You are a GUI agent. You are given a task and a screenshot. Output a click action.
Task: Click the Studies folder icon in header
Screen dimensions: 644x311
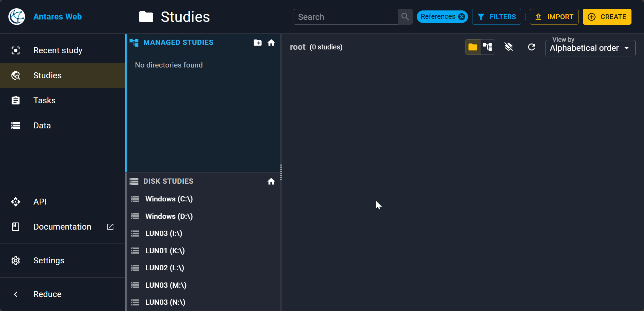[x=146, y=17]
